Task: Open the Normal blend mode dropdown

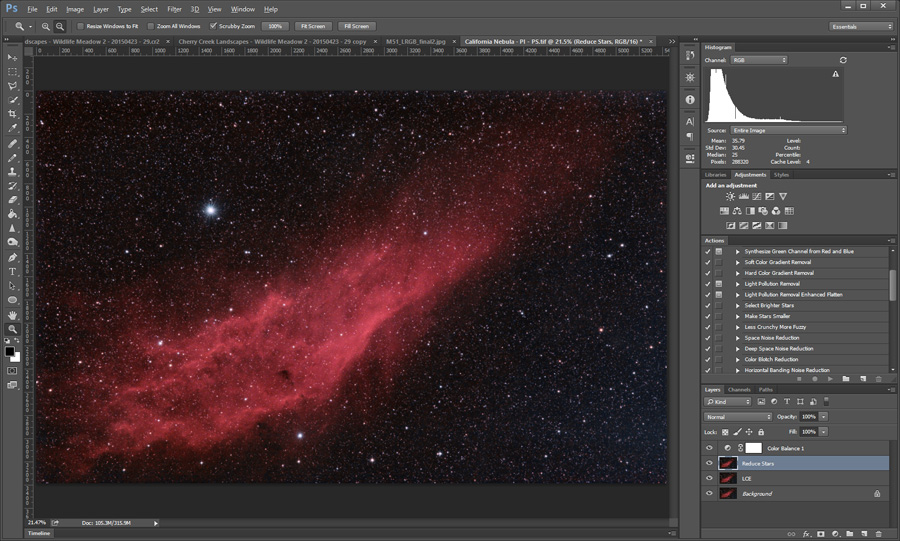Action: click(x=738, y=416)
